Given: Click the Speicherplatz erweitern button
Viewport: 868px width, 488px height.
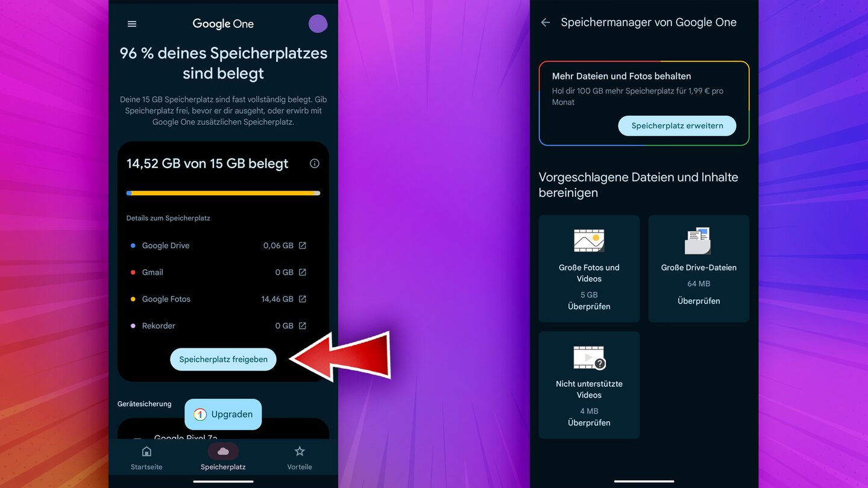Looking at the screenshot, I should point(677,126).
